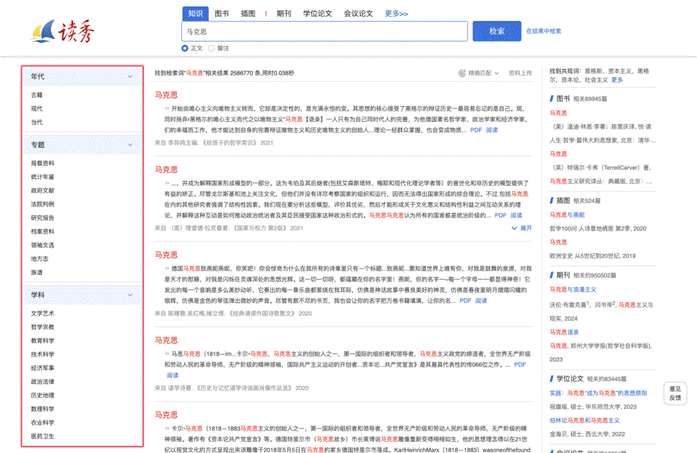This screenshot has width=697, height=453.
Task: Expand 展开 under 国家与权力 result
Action: tap(521, 228)
